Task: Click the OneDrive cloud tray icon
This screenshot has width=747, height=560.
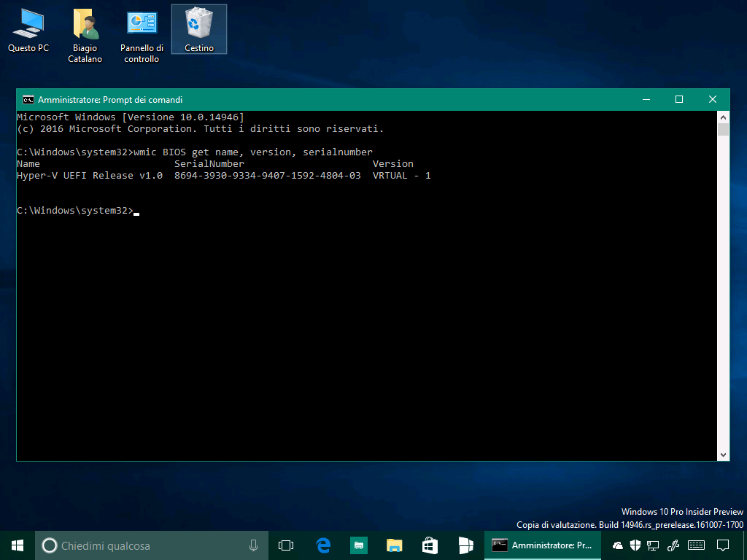Action: [x=618, y=545]
